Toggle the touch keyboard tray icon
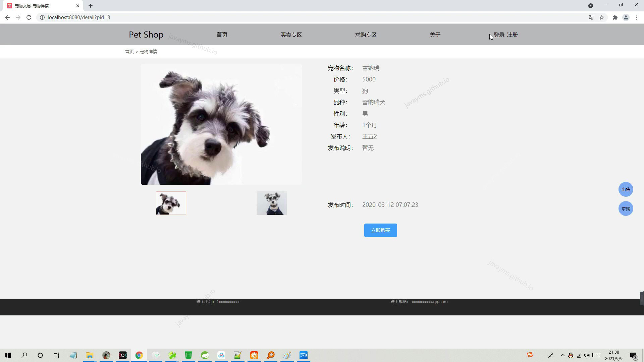Image resolution: width=644 pixels, height=362 pixels. (x=596, y=355)
